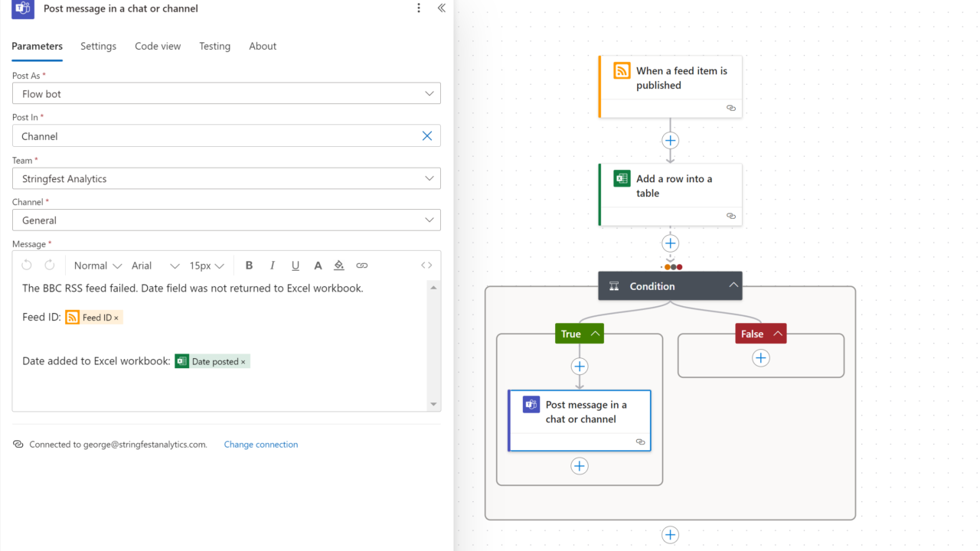Add an action at top of True branch

tap(580, 367)
